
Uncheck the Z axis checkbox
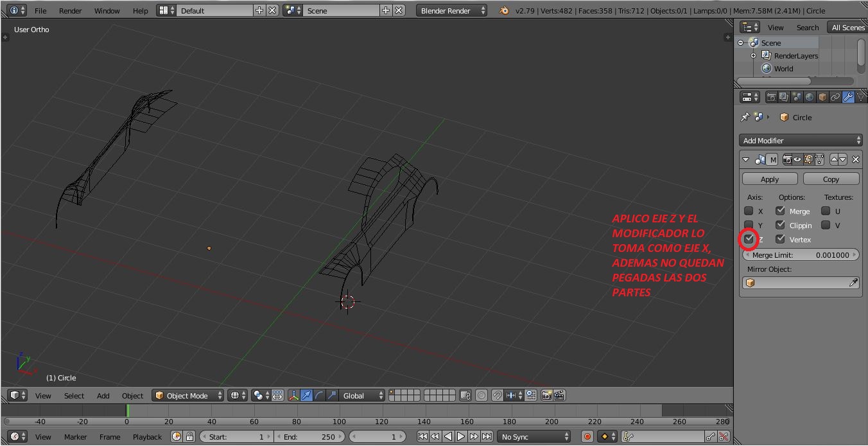pyautogui.click(x=749, y=239)
